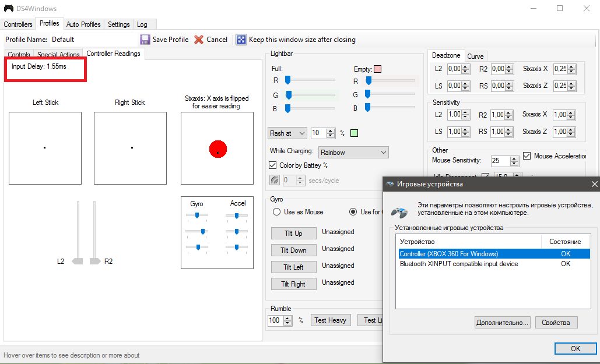Viewport: 600px width, 364px height.
Task: Click the R2 trigger indicator arrow
Action: (95, 261)
